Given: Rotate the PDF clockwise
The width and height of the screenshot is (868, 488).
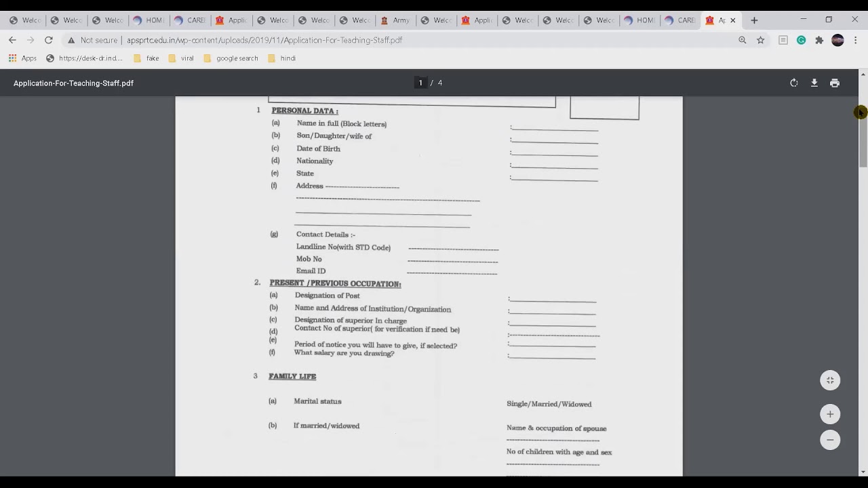Looking at the screenshot, I should [794, 83].
